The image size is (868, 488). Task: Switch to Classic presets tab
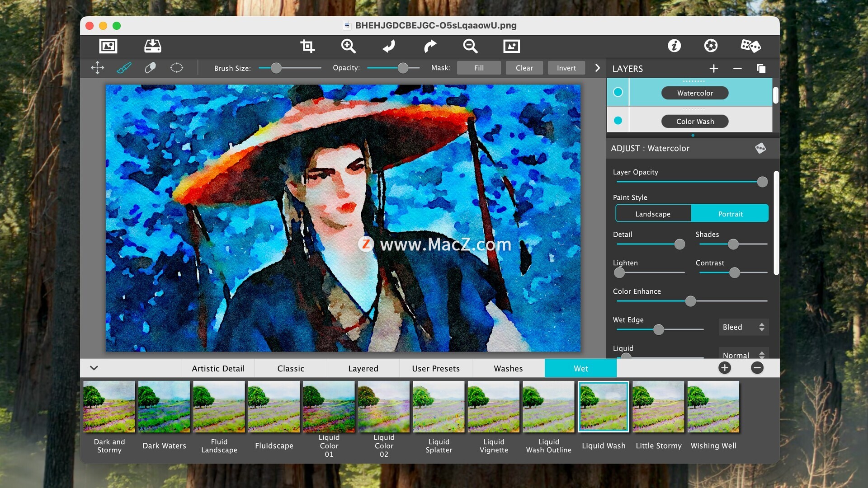(x=291, y=368)
